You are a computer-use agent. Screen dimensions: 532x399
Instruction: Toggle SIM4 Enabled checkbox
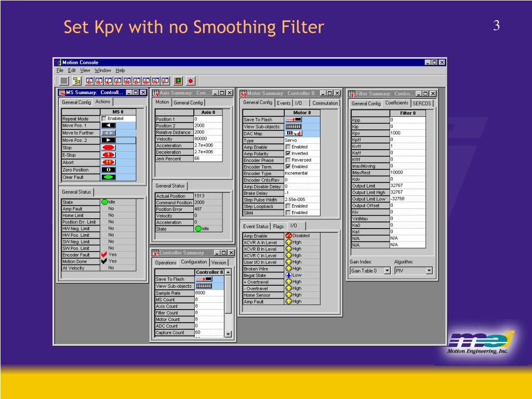288,212
